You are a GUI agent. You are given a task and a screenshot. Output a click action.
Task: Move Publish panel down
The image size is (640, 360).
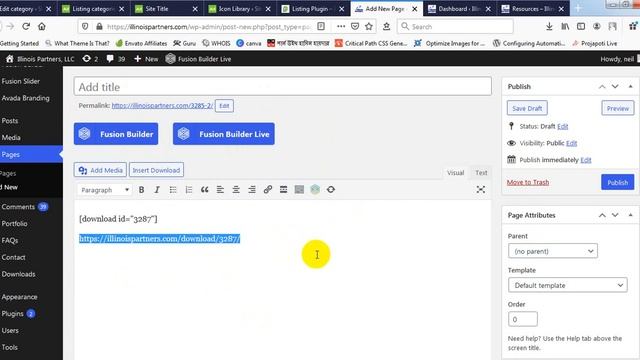point(615,87)
